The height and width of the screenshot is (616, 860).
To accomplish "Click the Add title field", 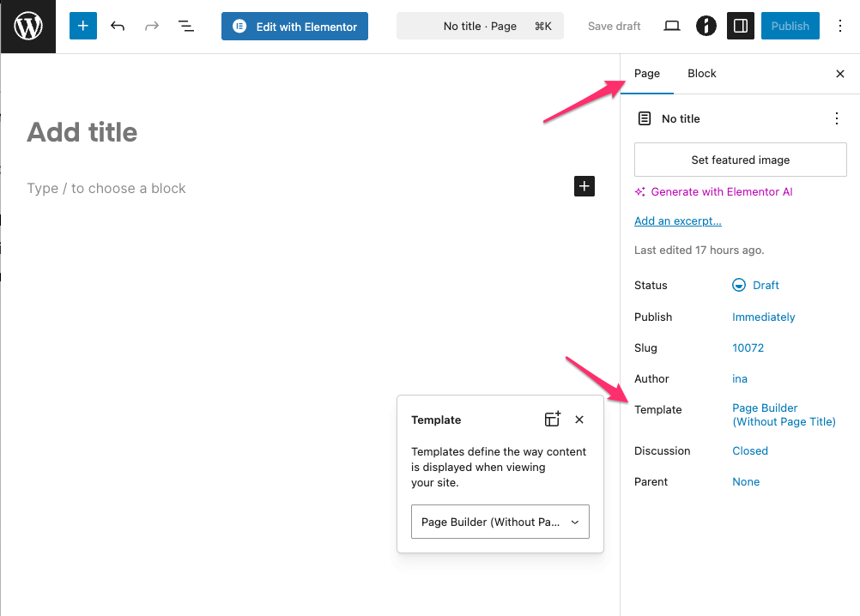I will click(82, 132).
